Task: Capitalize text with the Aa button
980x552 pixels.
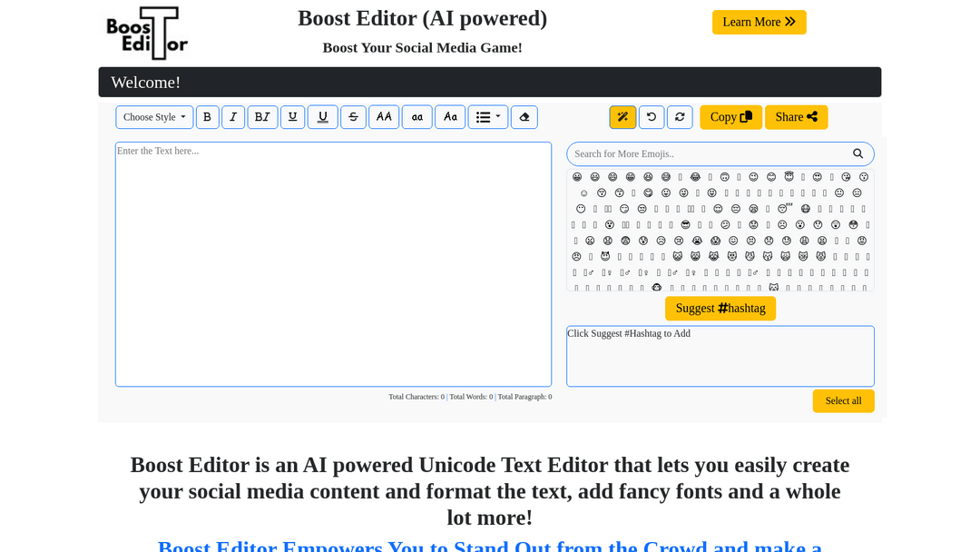Action: [x=450, y=117]
